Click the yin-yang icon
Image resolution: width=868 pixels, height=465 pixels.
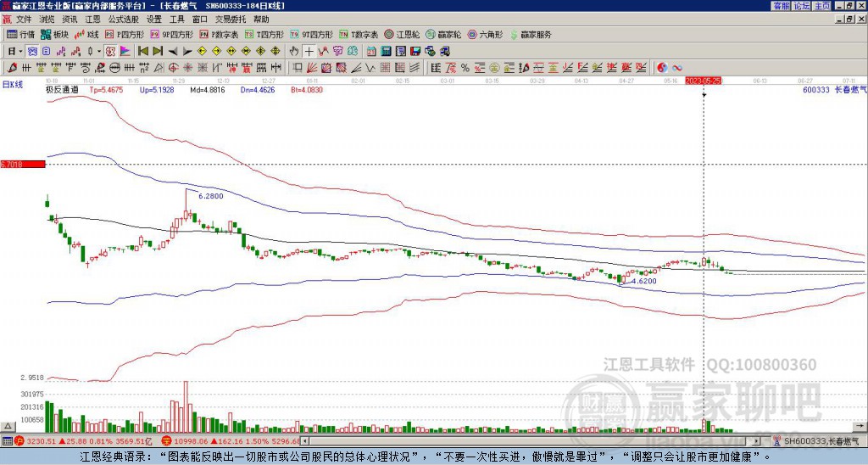tap(662, 68)
